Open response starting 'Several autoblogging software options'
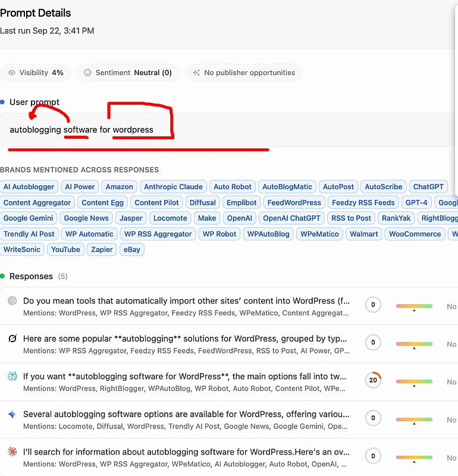The width and height of the screenshot is (458, 476). tap(229, 419)
